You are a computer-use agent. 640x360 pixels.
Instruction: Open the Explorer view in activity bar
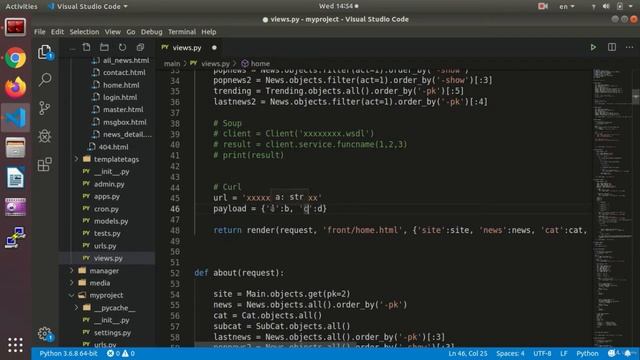[x=45, y=52]
